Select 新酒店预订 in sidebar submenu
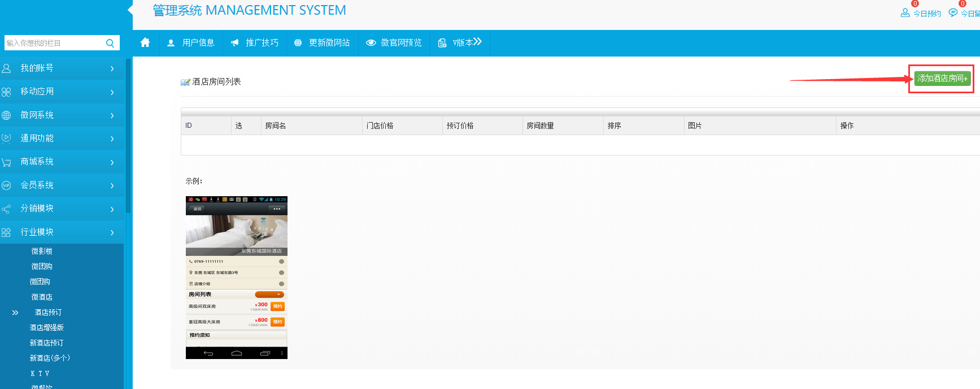The height and width of the screenshot is (389, 980). 46,343
